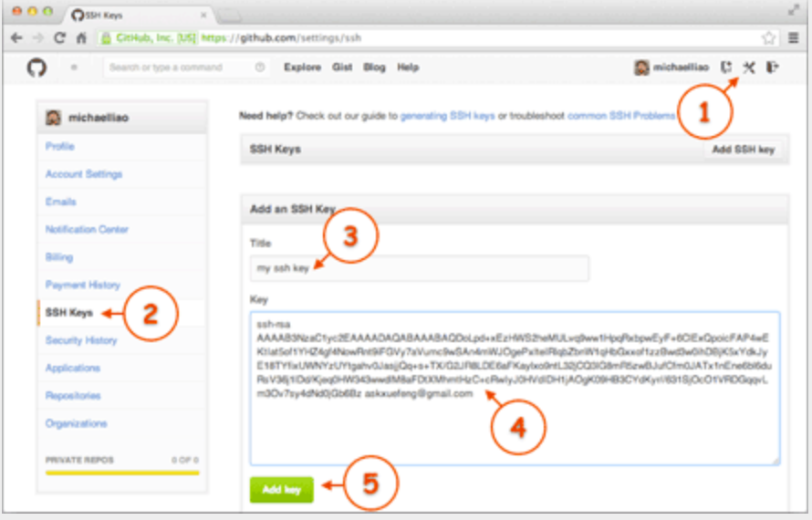Open Gist in top navigation
812x520 pixels.
pos(342,68)
